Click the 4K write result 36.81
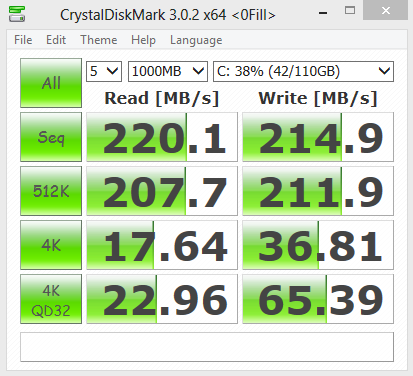The width and height of the screenshot is (413, 376). tap(318, 245)
